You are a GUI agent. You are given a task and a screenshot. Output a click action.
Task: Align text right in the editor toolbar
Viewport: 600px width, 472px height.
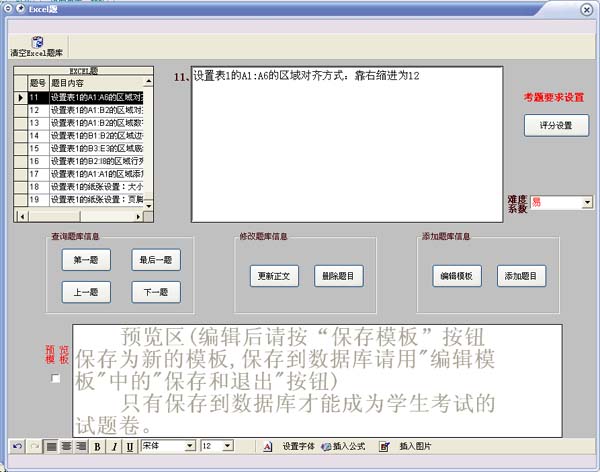coord(81,446)
